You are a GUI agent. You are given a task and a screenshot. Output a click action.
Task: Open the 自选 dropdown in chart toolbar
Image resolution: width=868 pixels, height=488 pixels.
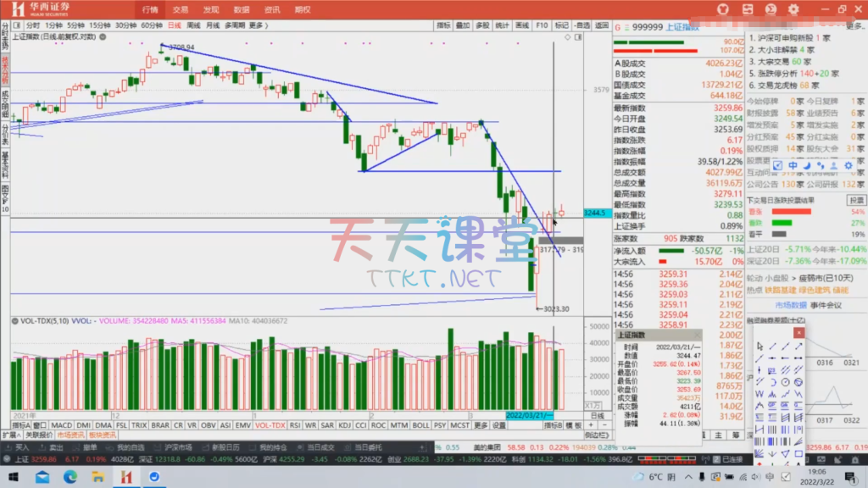581,25
